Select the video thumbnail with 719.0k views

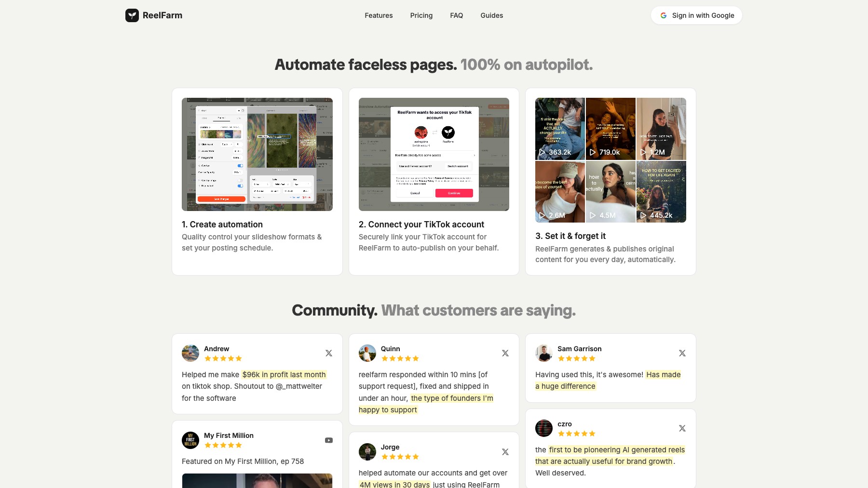[x=610, y=129]
